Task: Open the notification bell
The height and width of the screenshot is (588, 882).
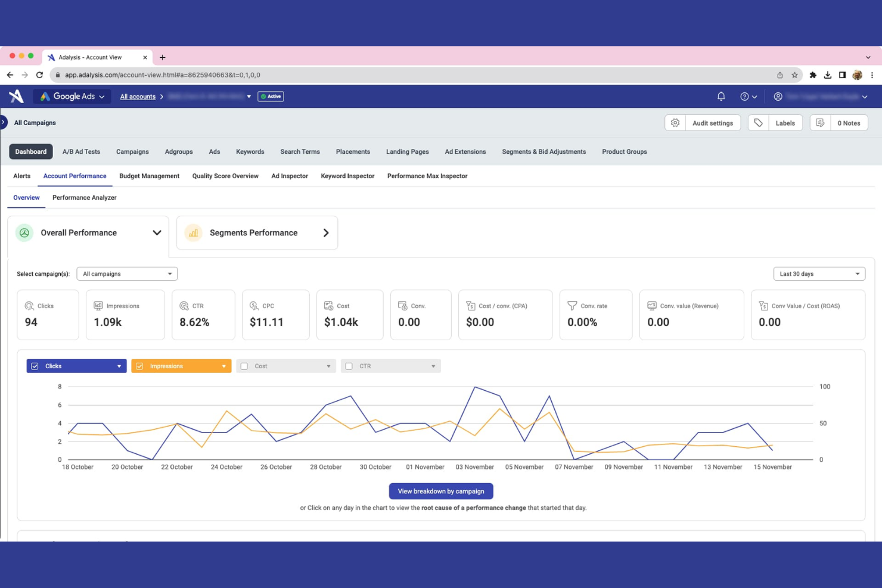Action: [x=720, y=96]
